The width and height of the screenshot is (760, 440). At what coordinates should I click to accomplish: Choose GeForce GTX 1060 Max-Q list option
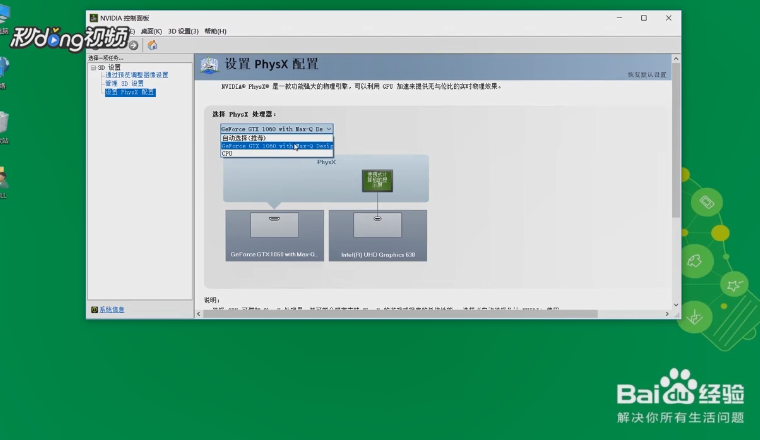[x=277, y=145]
